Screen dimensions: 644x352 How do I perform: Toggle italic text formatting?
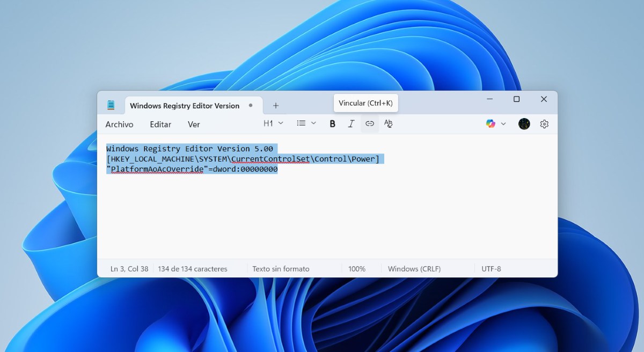click(x=351, y=124)
